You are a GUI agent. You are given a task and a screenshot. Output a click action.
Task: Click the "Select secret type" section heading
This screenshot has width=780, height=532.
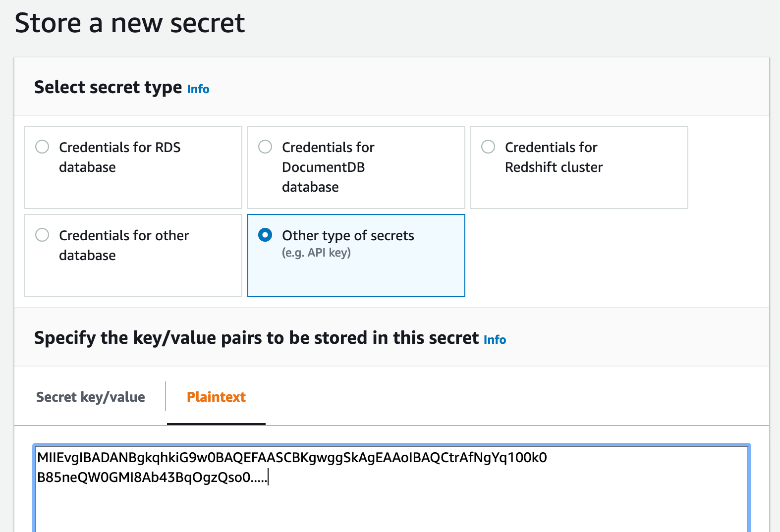point(108,87)
